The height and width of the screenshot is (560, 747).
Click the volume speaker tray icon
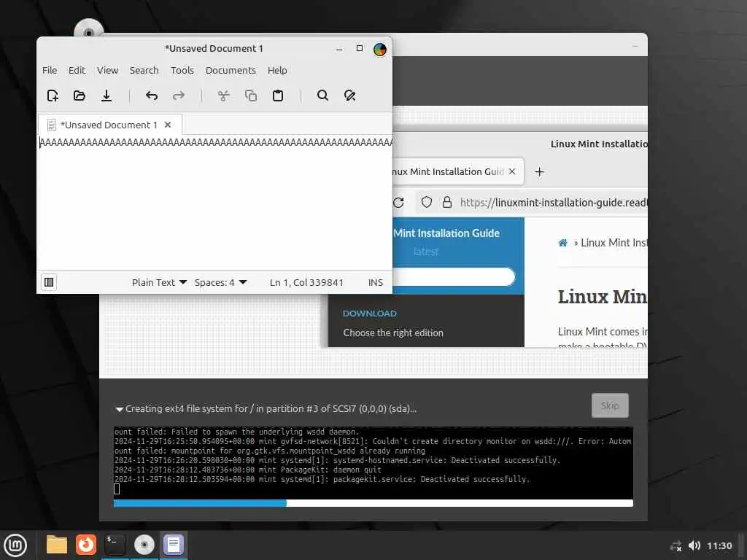(x=694, y=545)
